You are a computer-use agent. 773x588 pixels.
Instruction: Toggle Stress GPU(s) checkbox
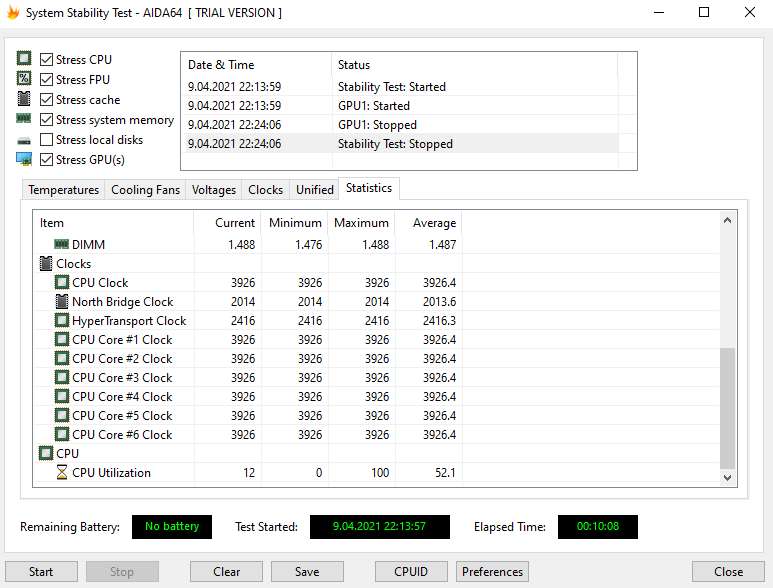coord(46,160)
